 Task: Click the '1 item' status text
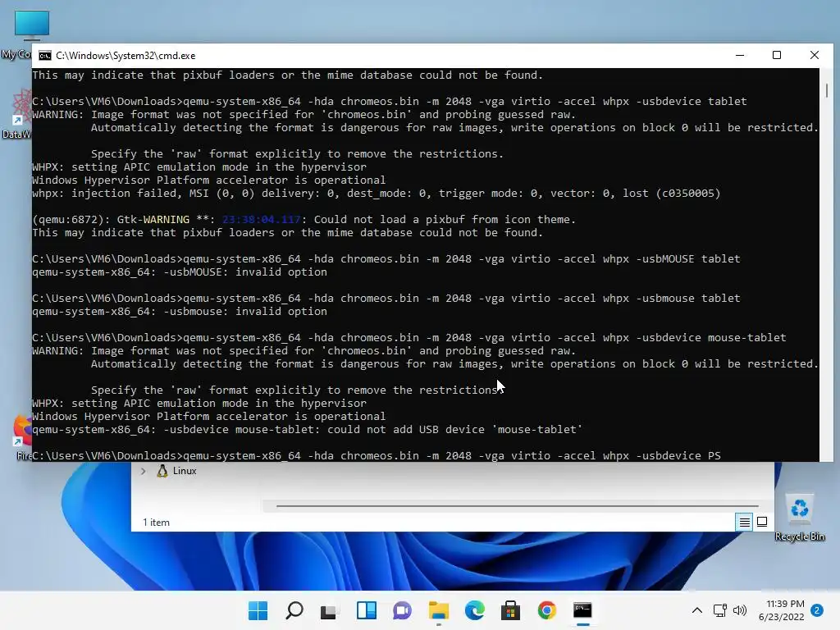point(157,523)
